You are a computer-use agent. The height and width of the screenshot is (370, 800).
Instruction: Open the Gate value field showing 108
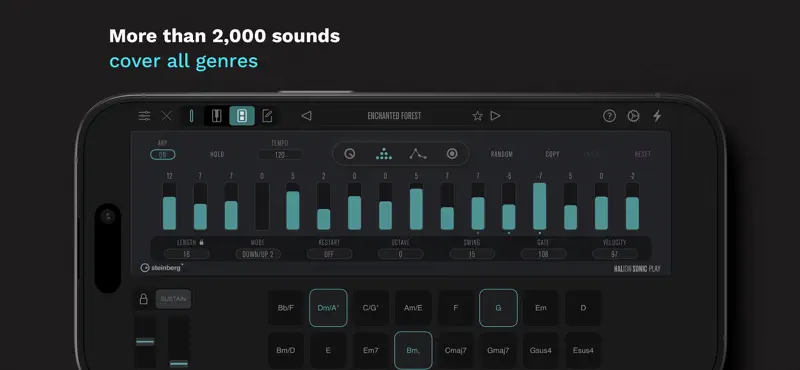(x=543, y=254)
